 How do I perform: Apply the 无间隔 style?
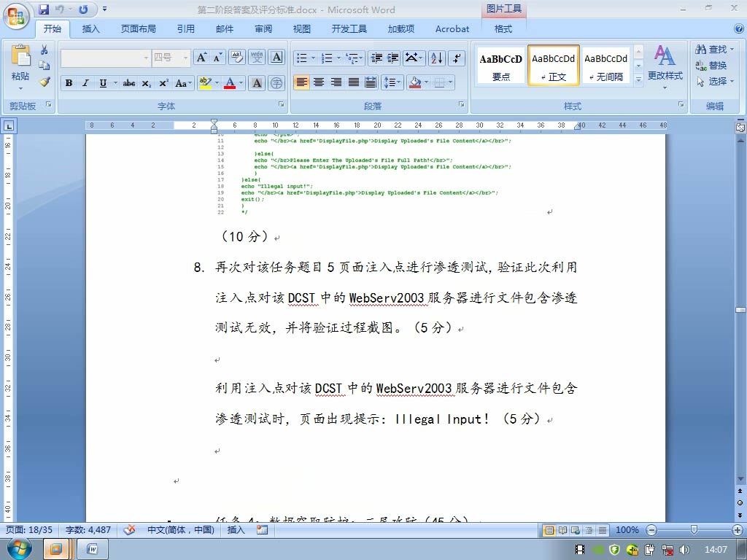605,66
